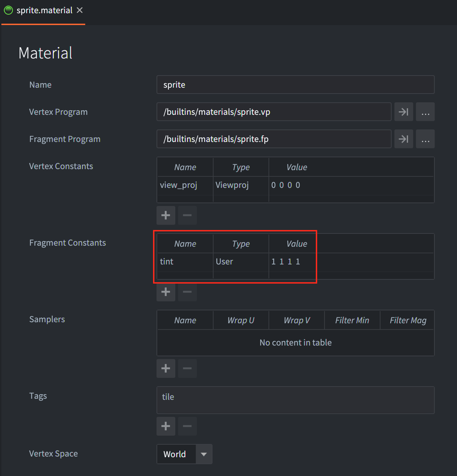Click Name column header in Samplers table
Screen dimensions: 457x476
(x=185, y=320)
